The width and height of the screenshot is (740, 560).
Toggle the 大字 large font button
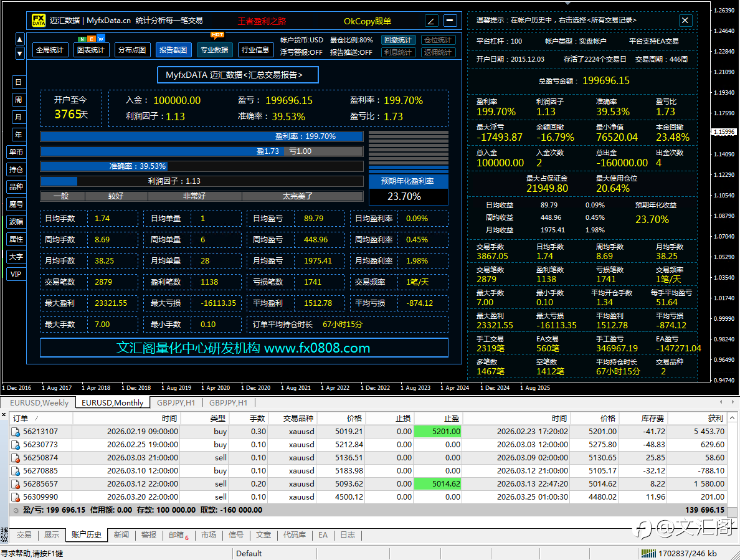pos(16,257)
